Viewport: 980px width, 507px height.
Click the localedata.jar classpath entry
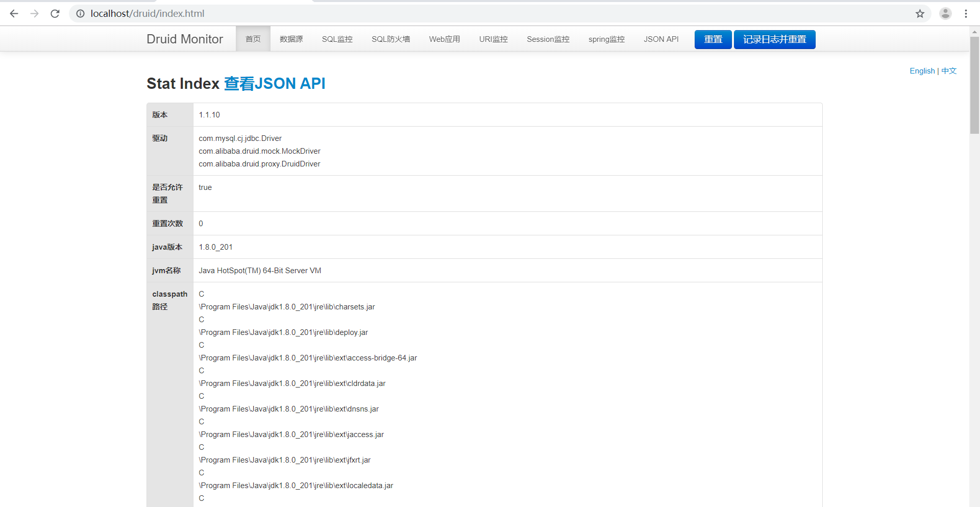point(296,486)
